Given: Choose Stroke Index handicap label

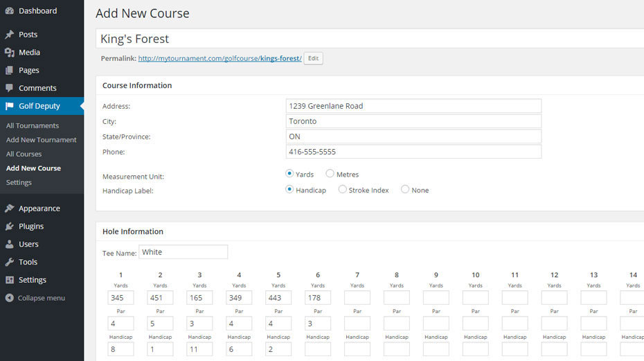Looking at the screenshot, I should (342, 189).
